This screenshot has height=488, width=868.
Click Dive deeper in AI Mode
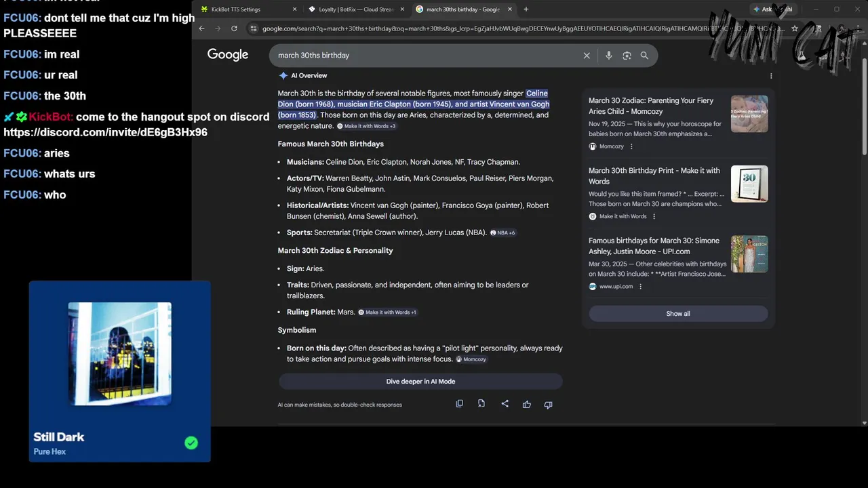420,382
